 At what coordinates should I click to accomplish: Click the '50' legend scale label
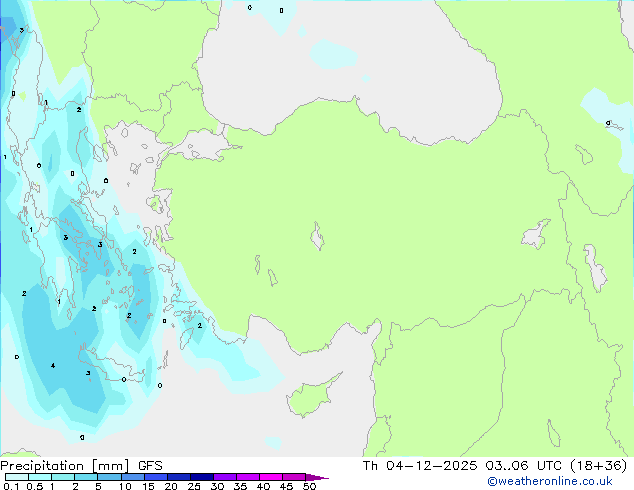pos(309,486)
